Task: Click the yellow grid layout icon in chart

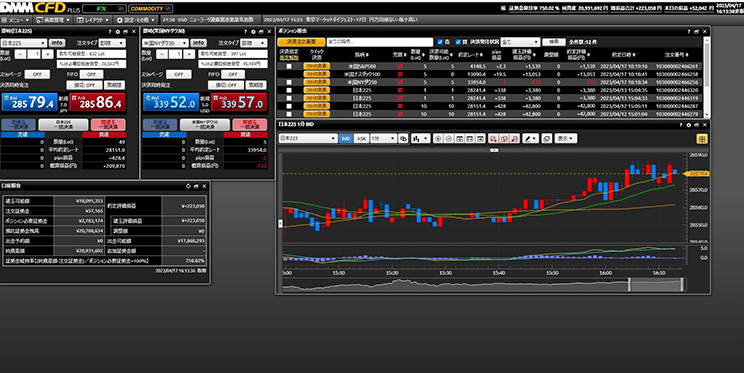Action: pos(702,139)
